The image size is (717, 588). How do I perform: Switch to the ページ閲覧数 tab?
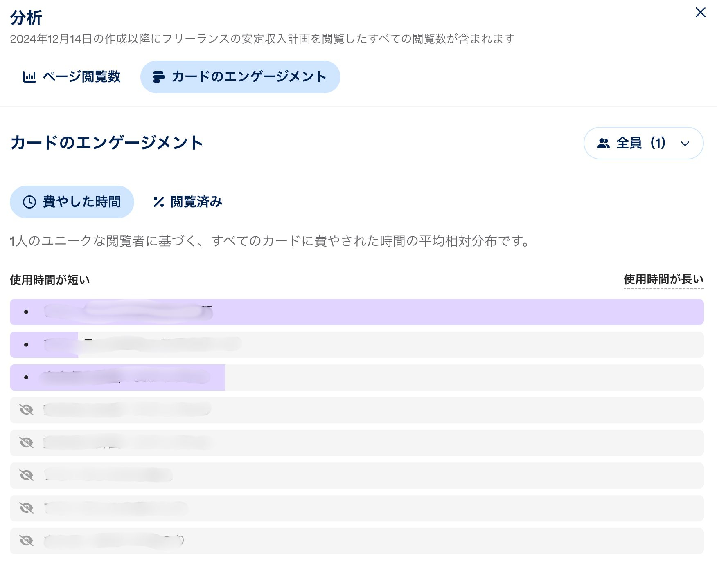(72, 77)
